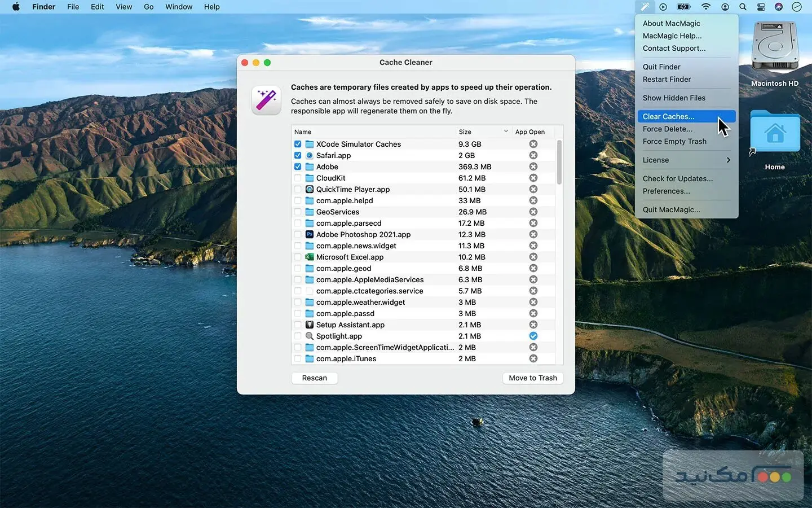The image size is (812, 508).
Task: Open the Go menu in the menu bar
Action: pos(148,7)
